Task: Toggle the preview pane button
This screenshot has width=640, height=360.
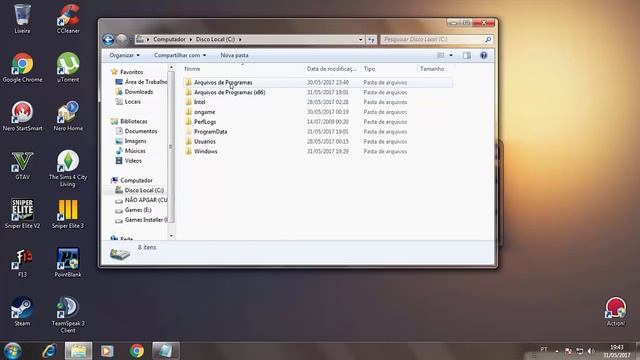Action: (x=467, y=55)
